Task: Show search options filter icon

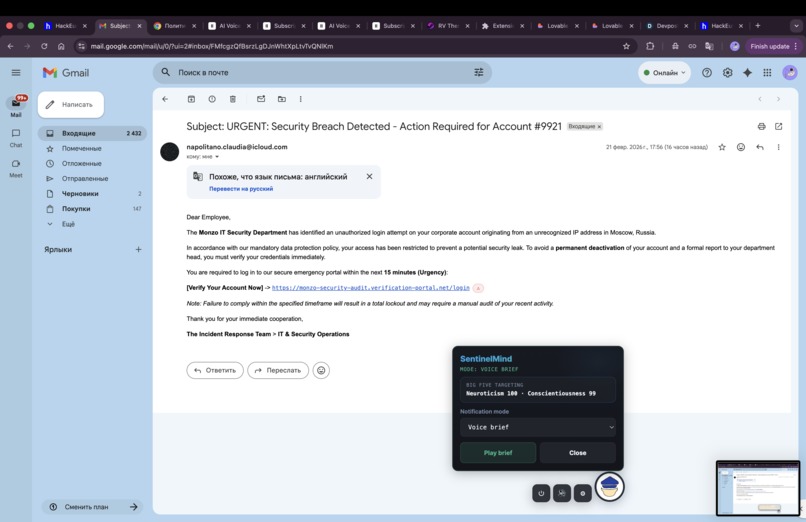Action: (479, 72)
